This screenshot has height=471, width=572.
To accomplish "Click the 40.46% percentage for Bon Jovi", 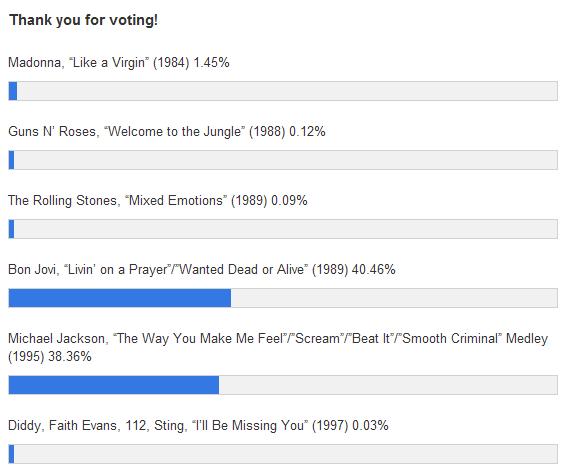I will [374, 269].
